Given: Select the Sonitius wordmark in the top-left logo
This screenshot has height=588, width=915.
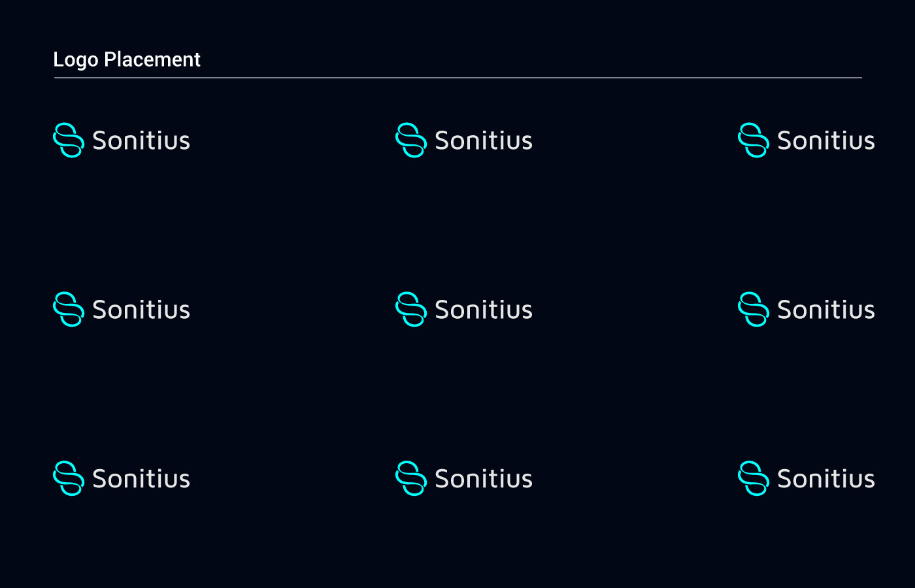Looking at the screenshot, I should (x=141, y=141).
